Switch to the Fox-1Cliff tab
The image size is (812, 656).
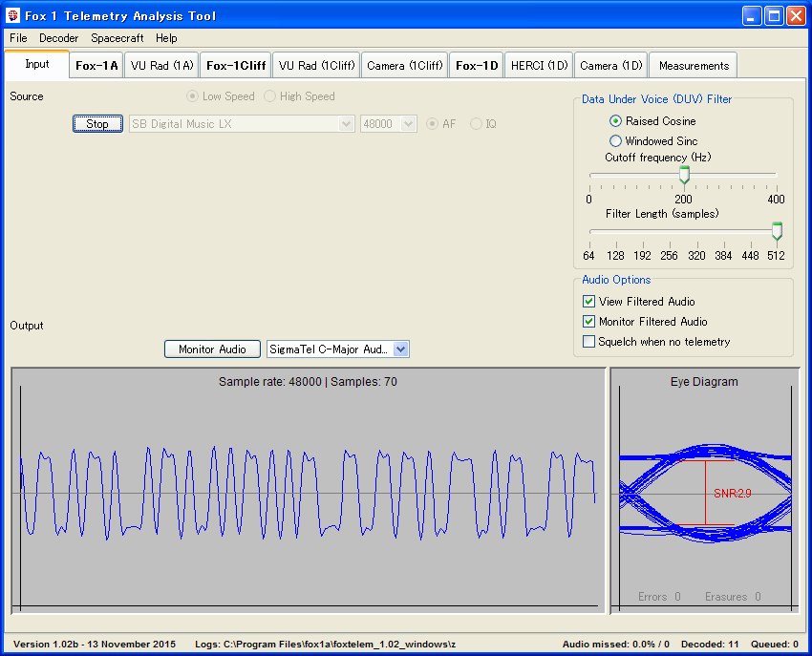point(236,66)
